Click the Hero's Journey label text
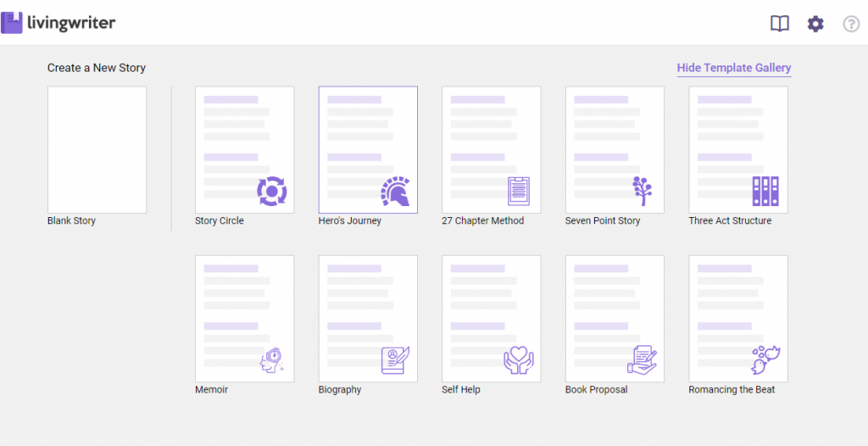Screen dimensions: 868x446 point(350,220)
